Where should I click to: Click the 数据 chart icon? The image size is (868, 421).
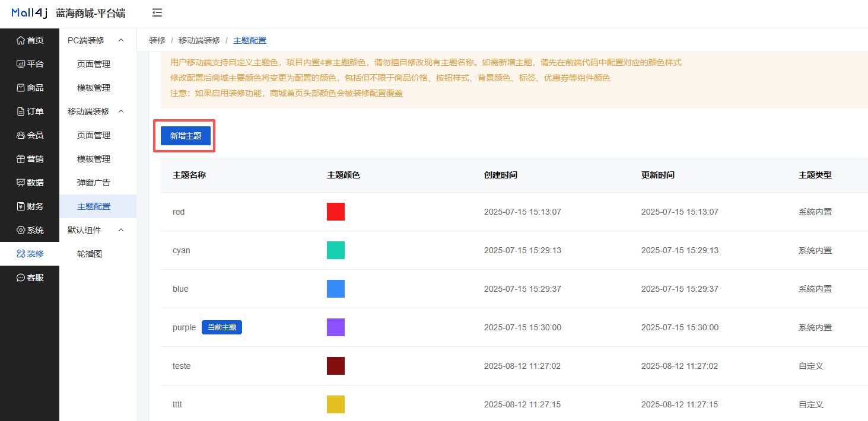(21, 183)
